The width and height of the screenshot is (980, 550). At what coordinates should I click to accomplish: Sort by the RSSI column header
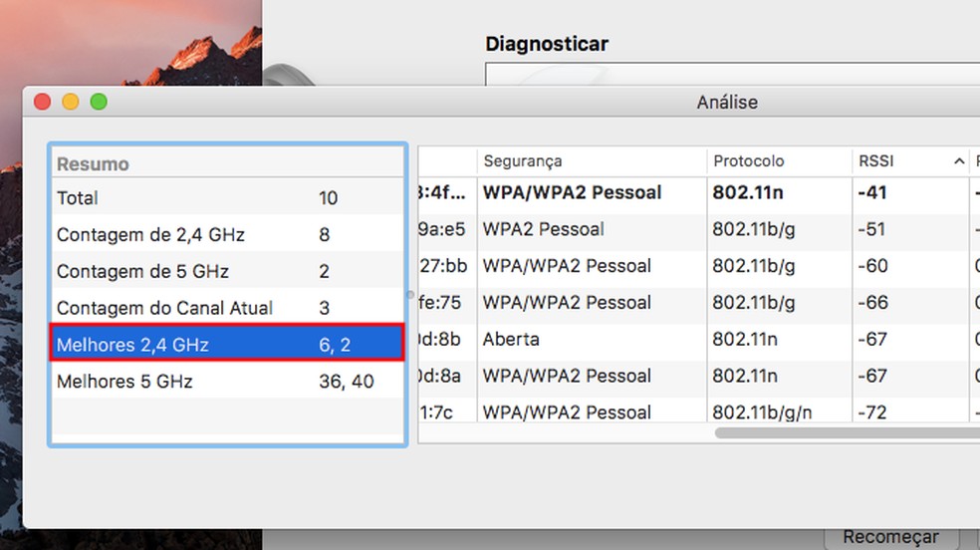point(910,161)
